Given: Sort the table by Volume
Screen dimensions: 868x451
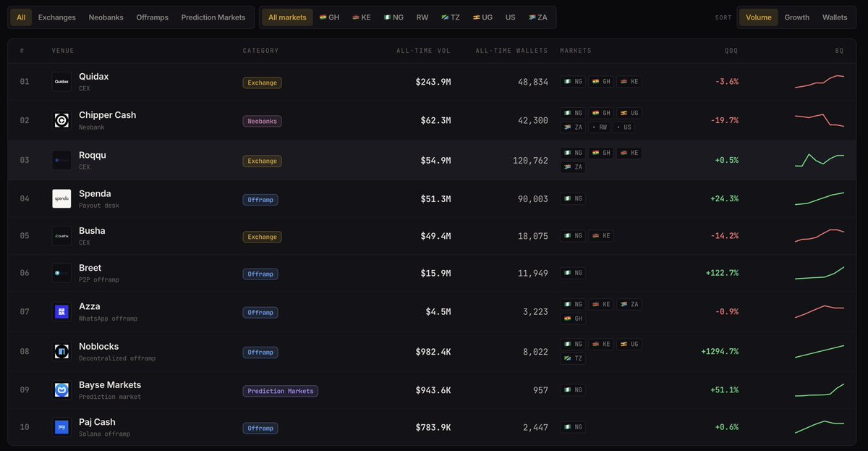Looking at the screenshot, I should coord(759,17).
